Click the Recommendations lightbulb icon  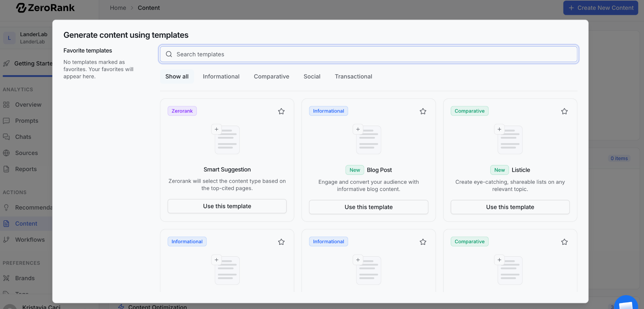point(6,208)
